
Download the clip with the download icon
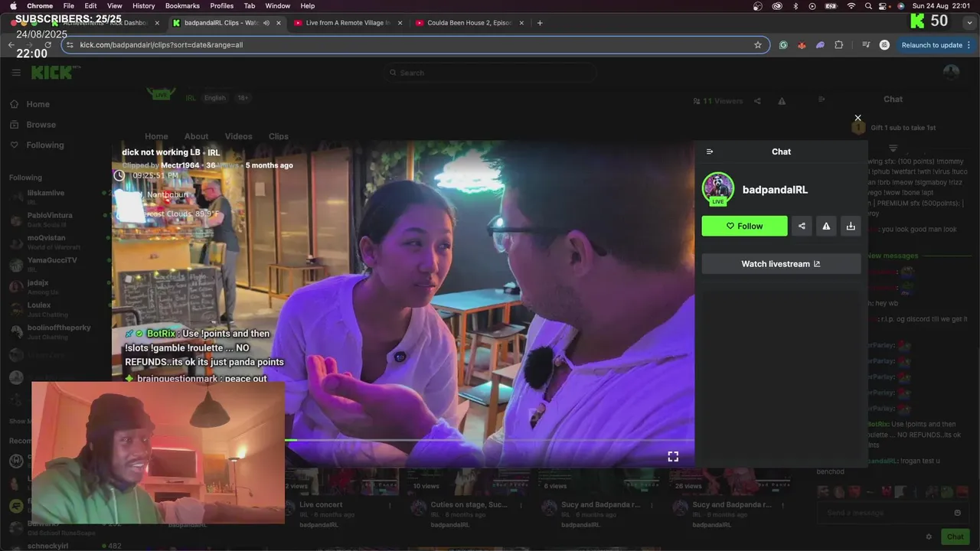point(851,226)
